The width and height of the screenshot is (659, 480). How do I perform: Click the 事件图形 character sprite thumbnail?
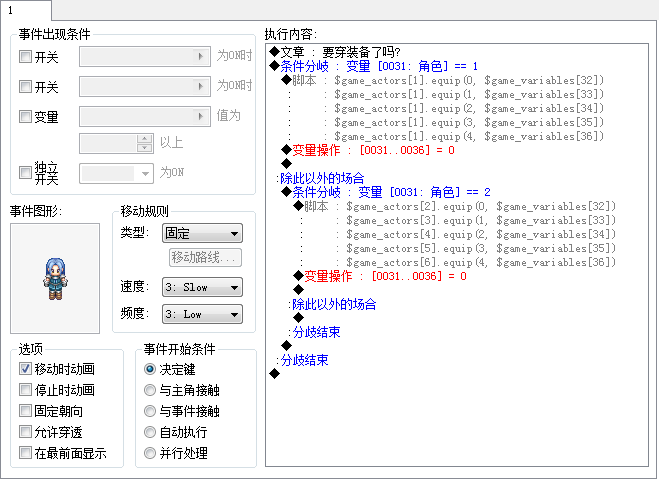pyautogui.click(x=55, y=278)
